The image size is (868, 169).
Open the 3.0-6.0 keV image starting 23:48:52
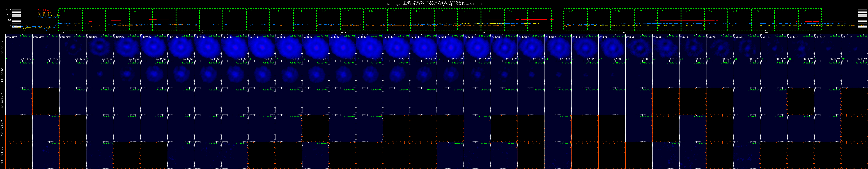tap(369, 48)
